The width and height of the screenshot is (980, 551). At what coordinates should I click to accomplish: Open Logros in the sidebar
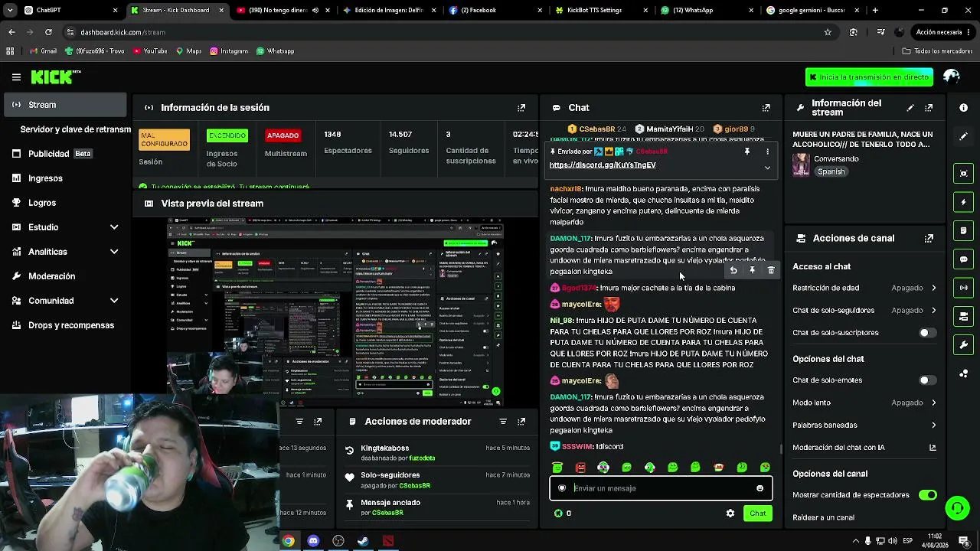pyautogui.click(x=65, y=203)
